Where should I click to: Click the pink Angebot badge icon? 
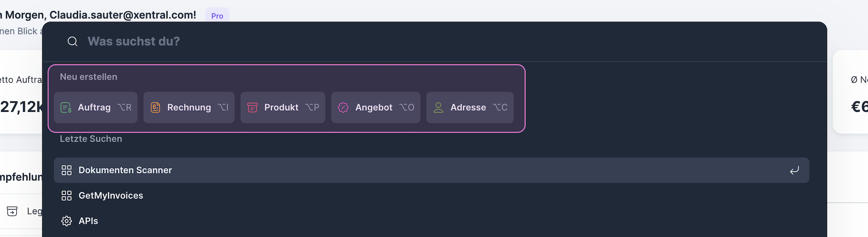[x=343, y=107]
